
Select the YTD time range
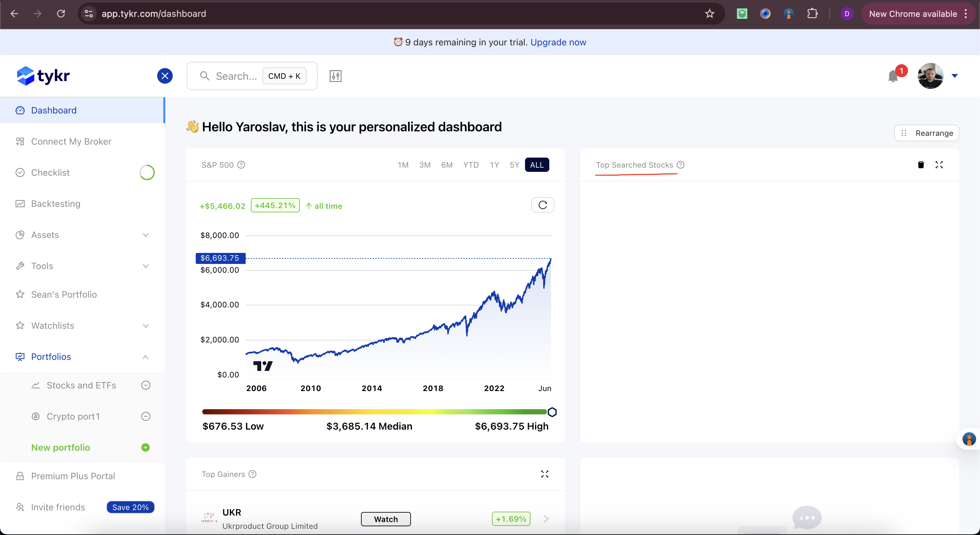click(471, 165)
